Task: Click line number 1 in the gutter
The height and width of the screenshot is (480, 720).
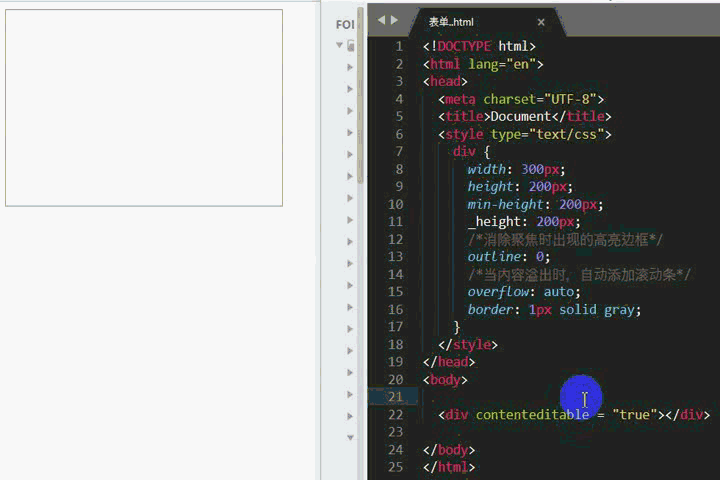Action: tap(399, 46)
